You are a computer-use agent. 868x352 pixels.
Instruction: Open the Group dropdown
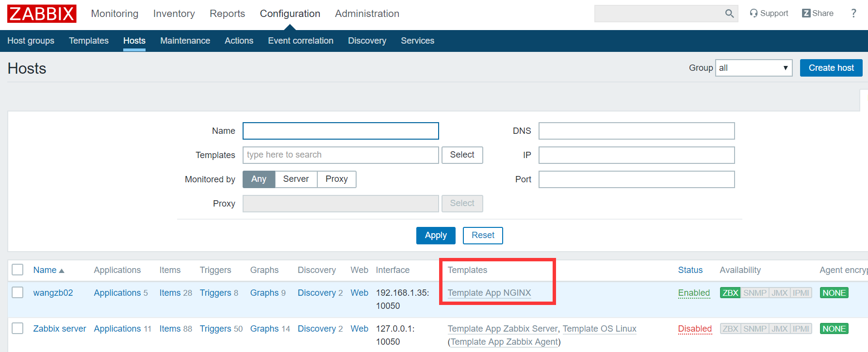[753, 68]
